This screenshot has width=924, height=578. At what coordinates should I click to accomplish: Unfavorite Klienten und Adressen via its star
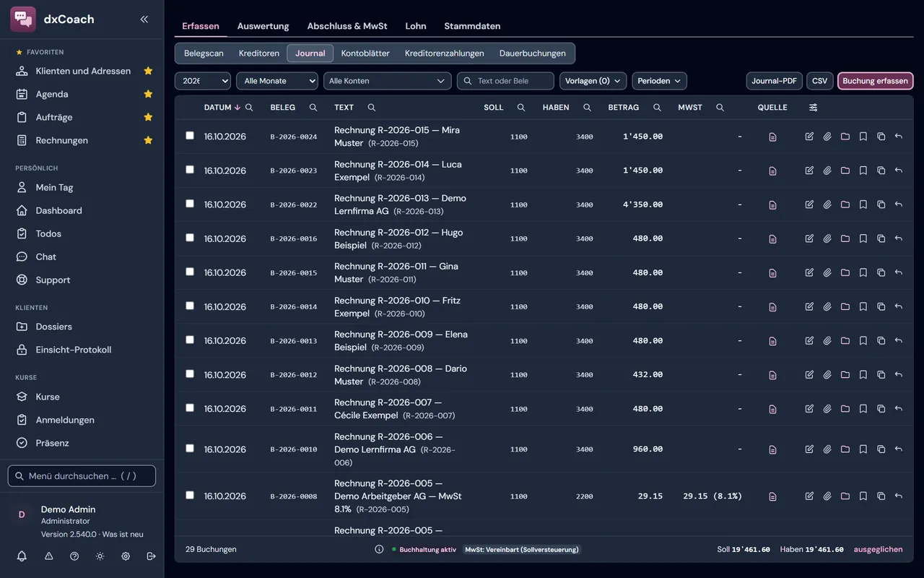148,71
